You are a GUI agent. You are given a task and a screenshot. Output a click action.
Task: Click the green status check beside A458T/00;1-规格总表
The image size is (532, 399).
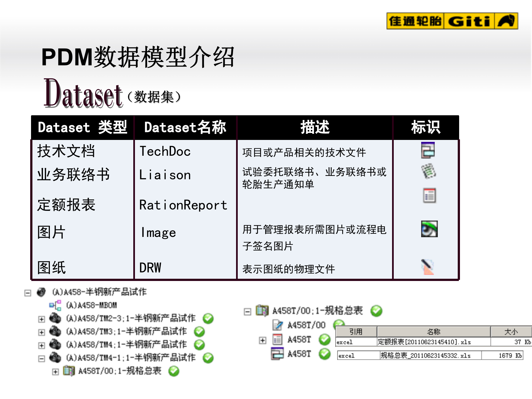pos(377,311)
